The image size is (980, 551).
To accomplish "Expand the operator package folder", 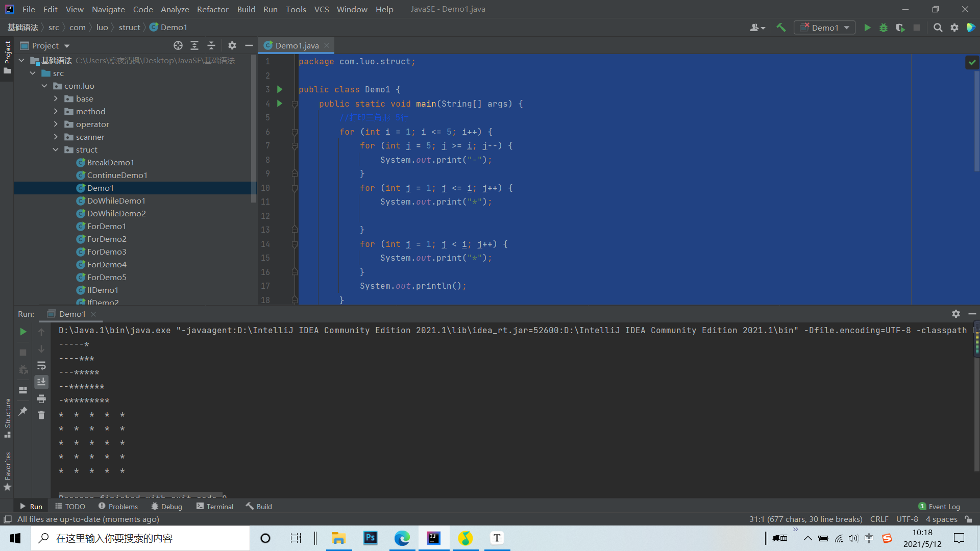I will (56, 124).
